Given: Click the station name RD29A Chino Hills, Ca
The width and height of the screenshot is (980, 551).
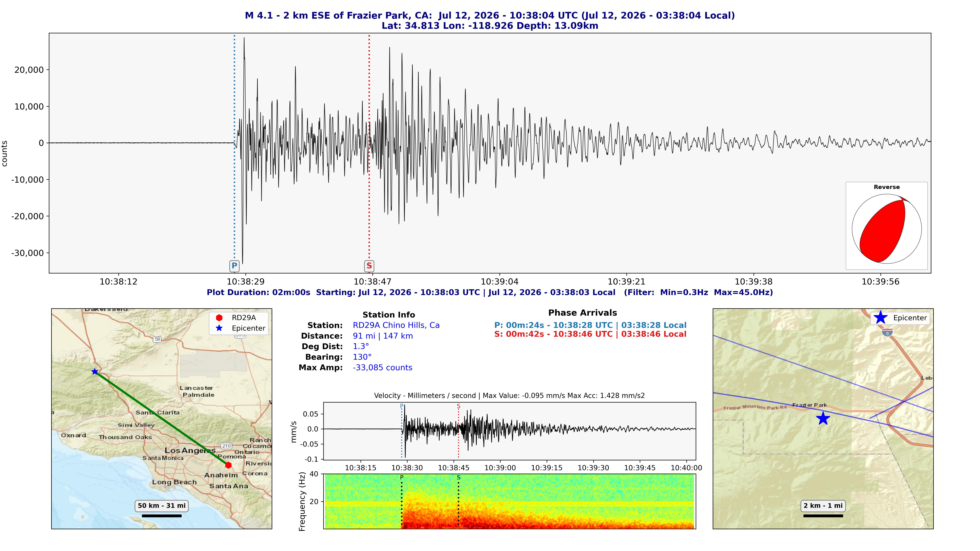Looking at the screenshot, I should coord(396,325).
